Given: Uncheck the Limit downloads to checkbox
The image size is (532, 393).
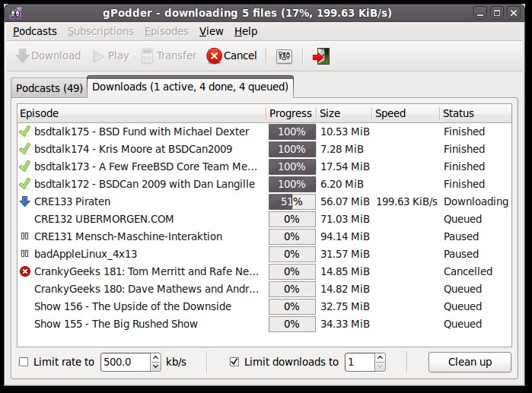Looking at the screenshot, I should click(x=234, y=362).
